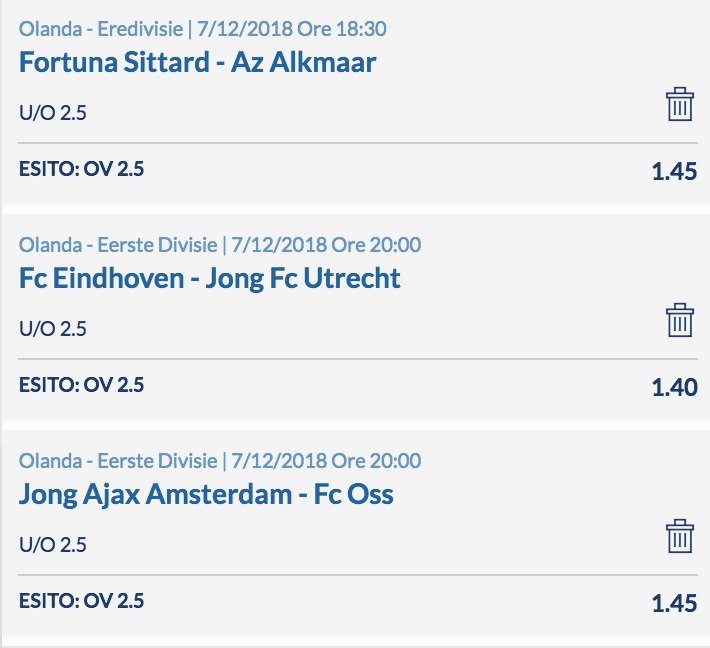The width and height of the screenshot is (710, 648).
Task: Click the divider line in Jong Ajax card
Action: (x=358, y=575)
